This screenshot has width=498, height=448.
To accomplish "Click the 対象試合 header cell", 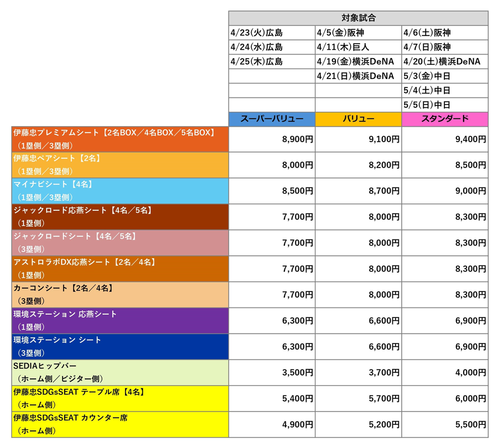I will tap(358, 18).
